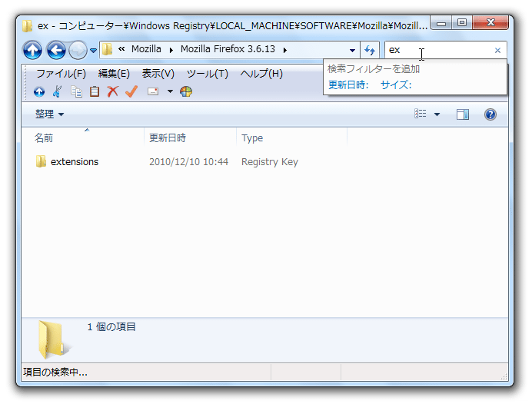Click the 項目の検索中... status bar text

click(55, 373)
